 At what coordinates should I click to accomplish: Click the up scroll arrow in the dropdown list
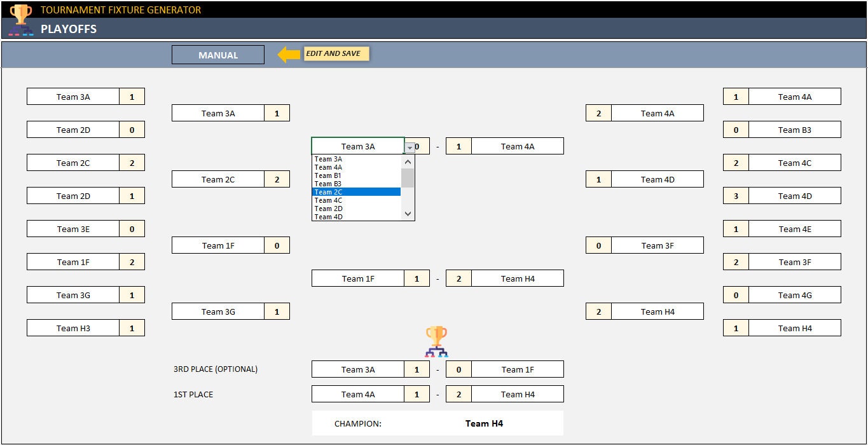408,163
